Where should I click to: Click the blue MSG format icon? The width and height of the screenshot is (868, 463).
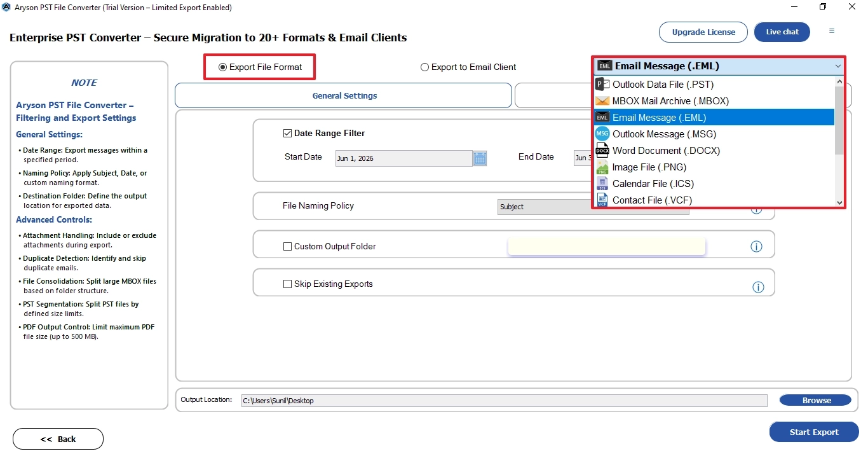coord(602,134)
